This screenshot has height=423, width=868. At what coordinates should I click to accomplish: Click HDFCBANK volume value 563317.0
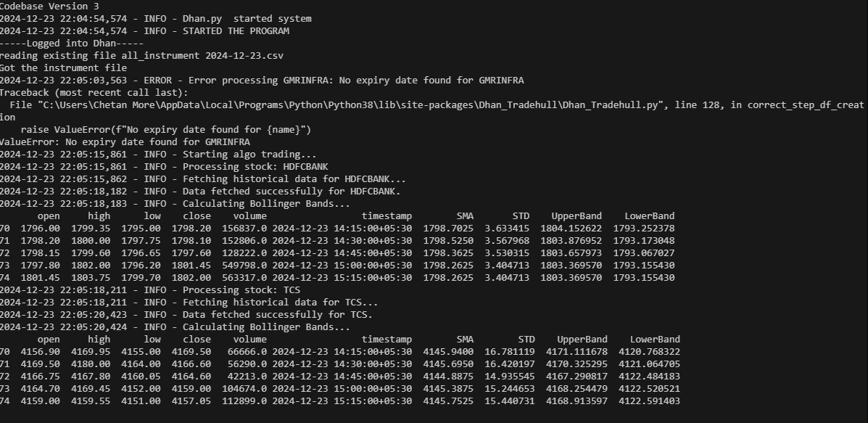[x=244, y=278]
